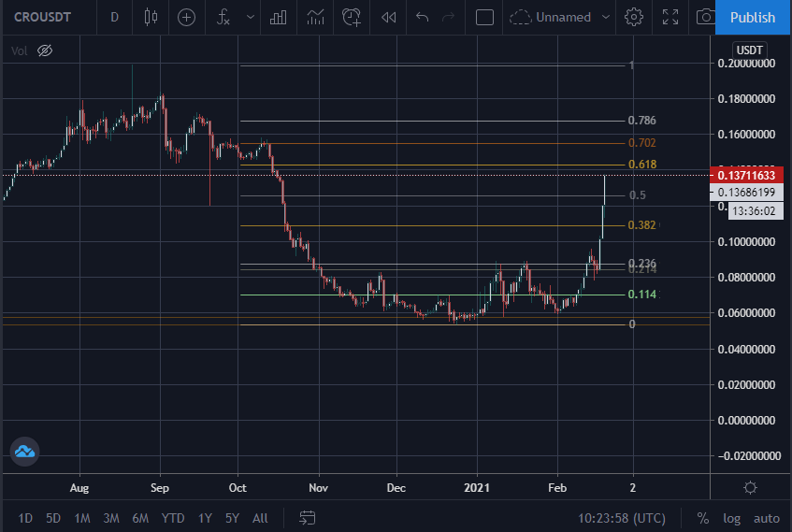The height and width of the screenshot is (532, 792).
Task: Open the CROUSDT symbol search
Action: [x=42, y=17]
